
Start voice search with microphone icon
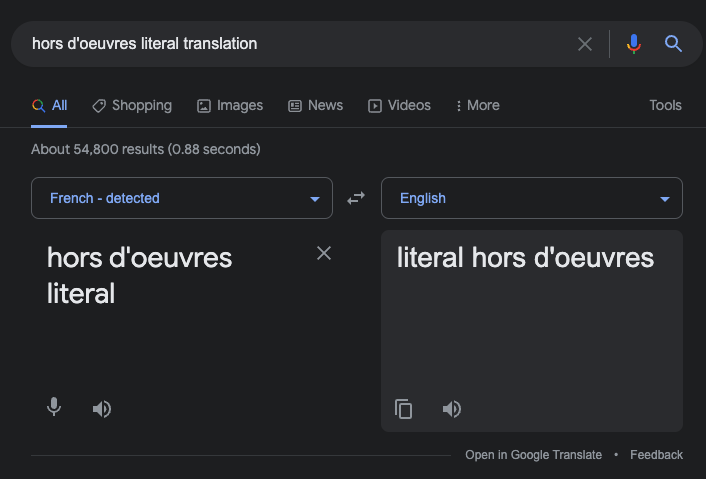(634, 44)
